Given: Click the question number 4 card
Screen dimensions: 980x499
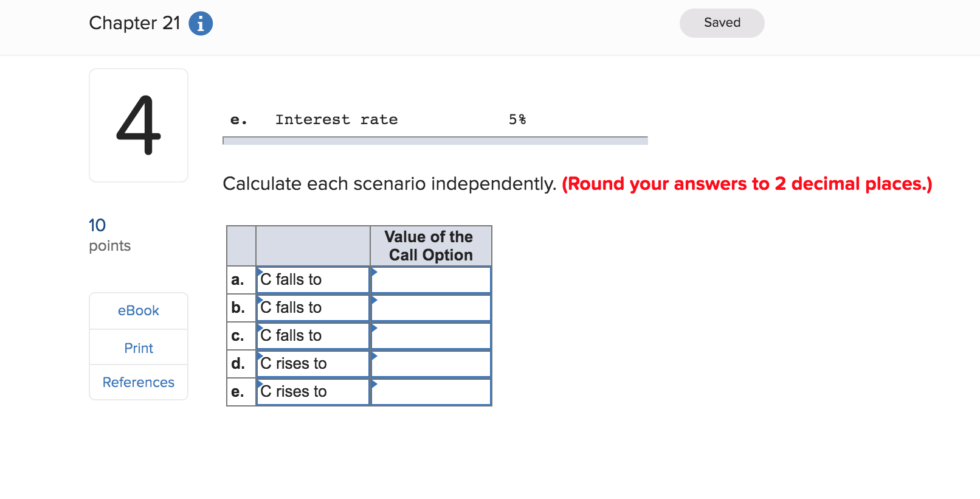Looking at the screenshot, I should pyautogui.click(x=138, y=125).
